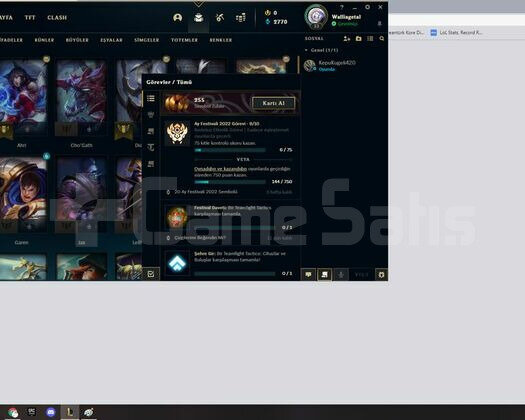Click the Ay Festivali 2022 mission emblem
The height and width of the screenshot is (420, 525).
(177, 133)
